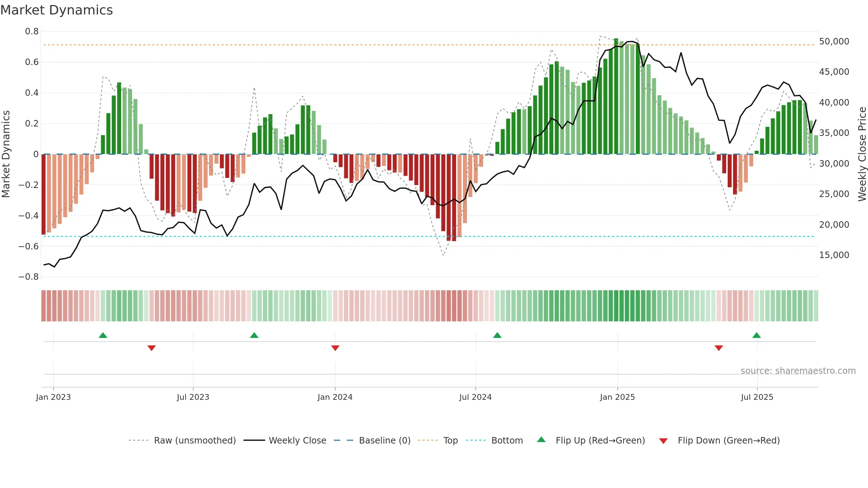Click the Jul 2024 x-axis label

coord(476,397)
